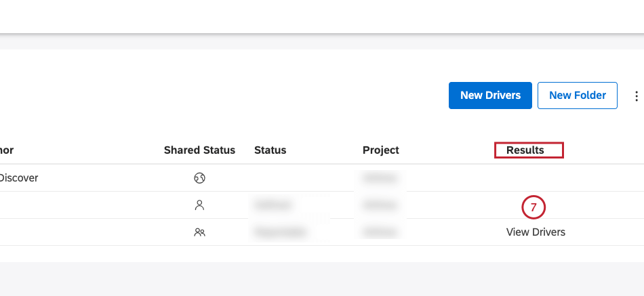
Task: Select the Discover text in the first row
Action: (x=18, y=178)
